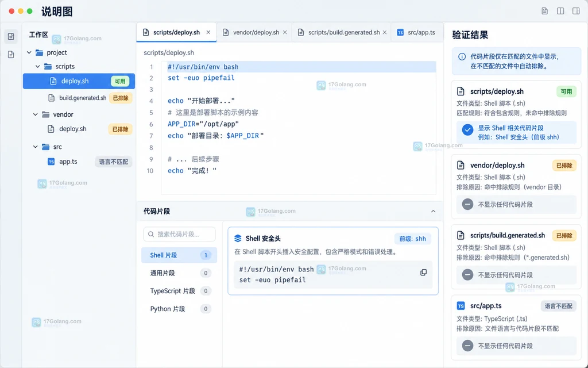Image resolution: width=588 pixels, height=368 pixels.
Task: Select the TypeScript 片段 category
Action: tap(179, 291)
